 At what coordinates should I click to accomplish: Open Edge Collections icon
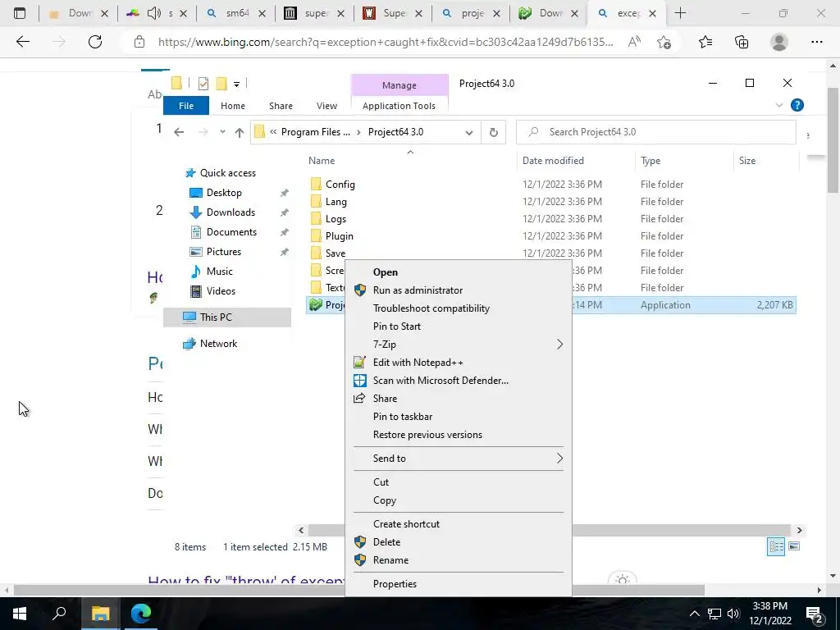point(742,42)
